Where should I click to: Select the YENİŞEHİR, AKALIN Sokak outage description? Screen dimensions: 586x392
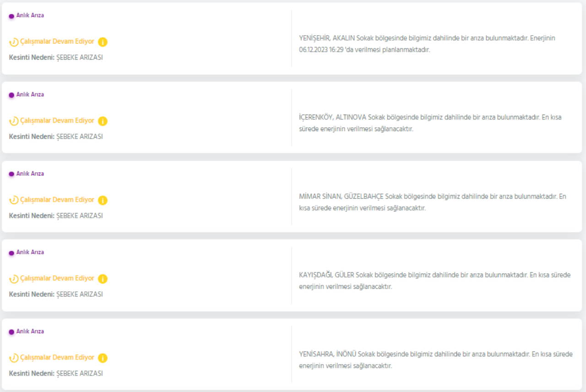tap(427, 44)
